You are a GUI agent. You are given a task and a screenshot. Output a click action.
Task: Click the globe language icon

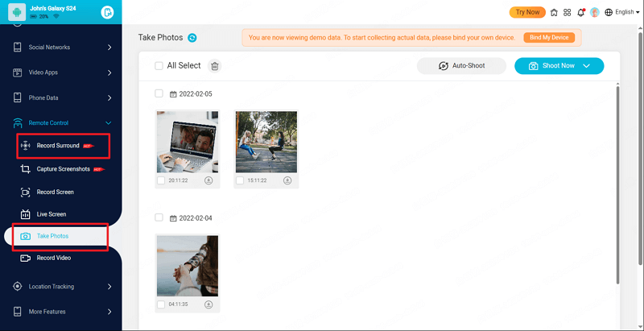click(x=609, y=12)
